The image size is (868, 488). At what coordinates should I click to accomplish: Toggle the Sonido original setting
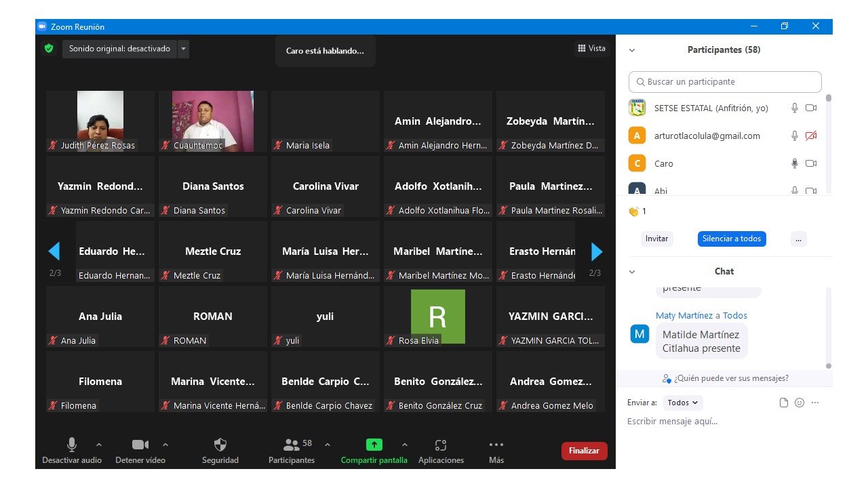coord(119,49)
